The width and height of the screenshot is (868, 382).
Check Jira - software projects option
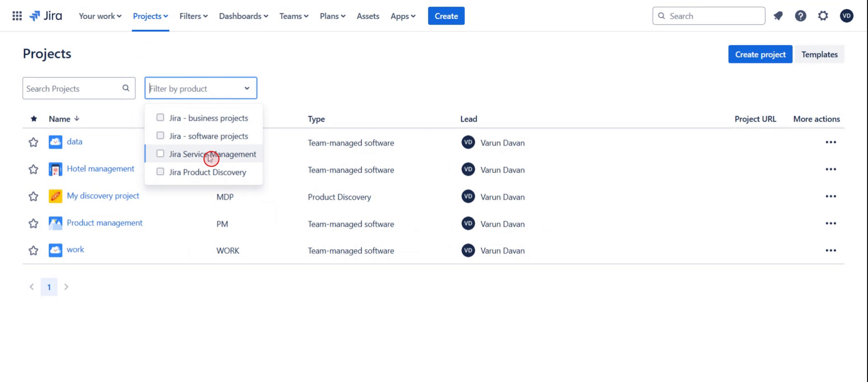coord(160,136)
